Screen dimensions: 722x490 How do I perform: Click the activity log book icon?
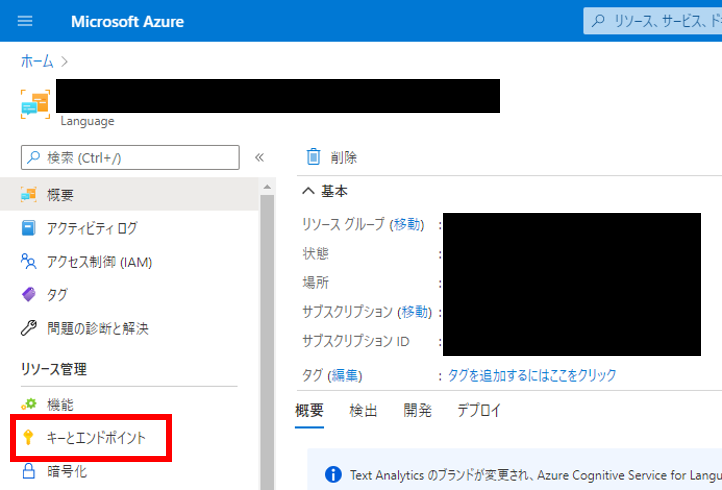pyautogui.click(x=29, y=228)
